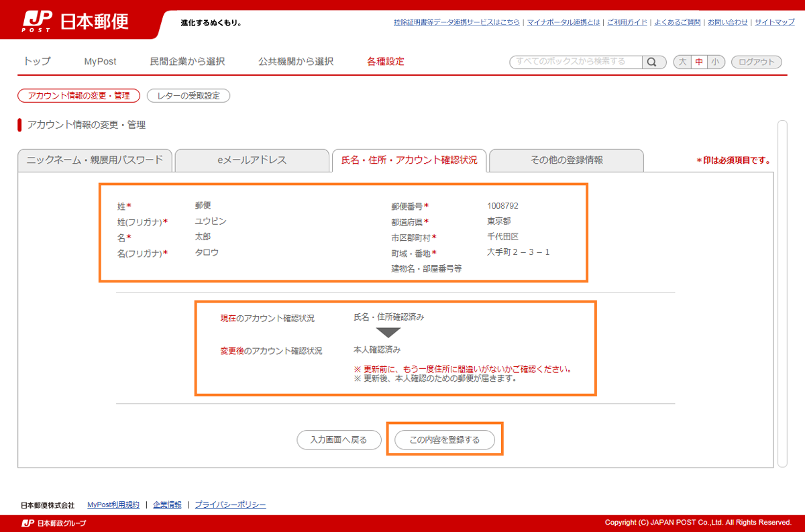Click prefecture value 東京都
This screenshot has width=805, height=532.
[499, 221]
